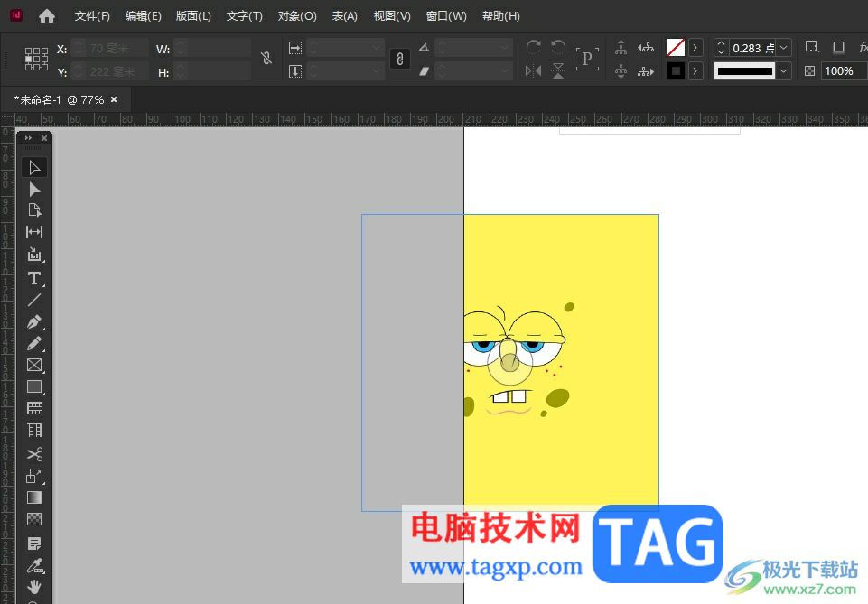Collapse the tools panel with double arrows
Viewport: 868px width, 604px height.
[28, 138]
